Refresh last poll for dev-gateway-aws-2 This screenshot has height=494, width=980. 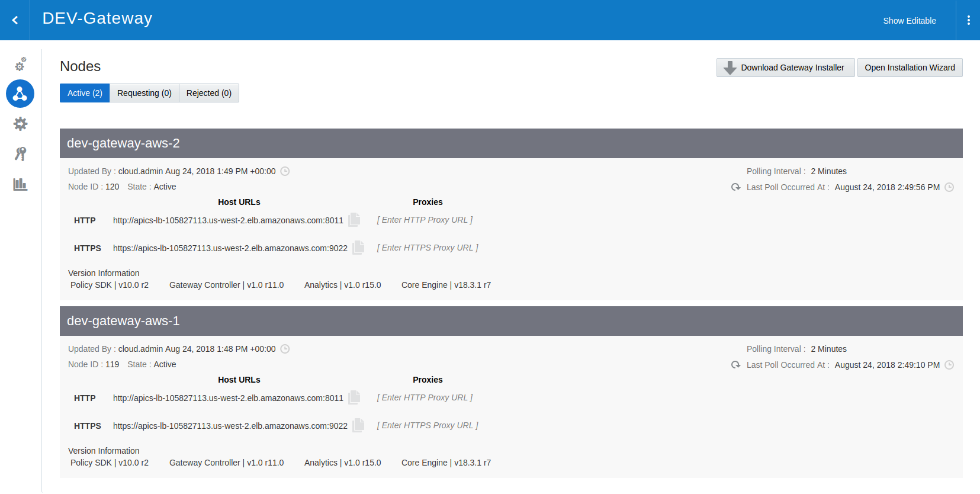point(735,187)
